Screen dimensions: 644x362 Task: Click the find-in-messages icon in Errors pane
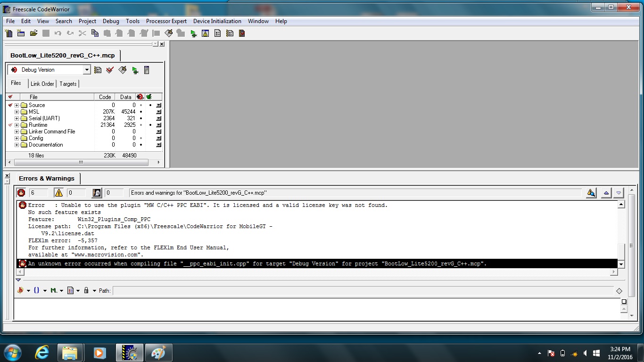tap(591, 192)
